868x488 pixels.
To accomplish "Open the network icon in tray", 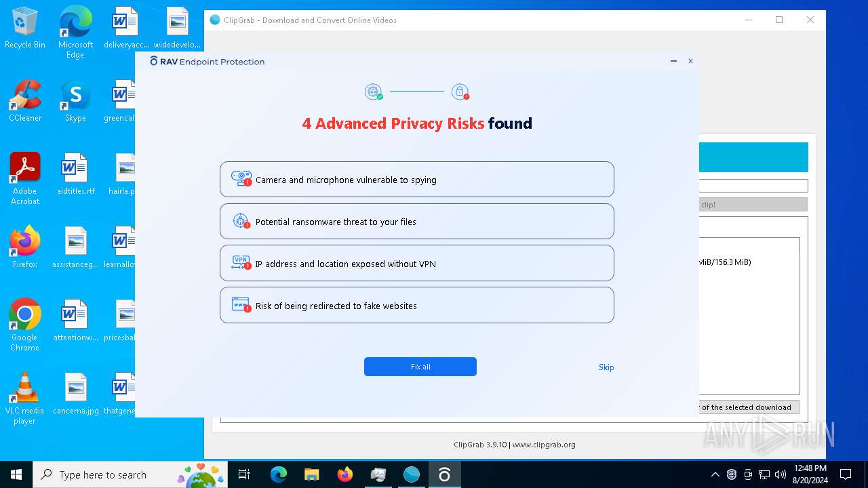I will [764, 474].
